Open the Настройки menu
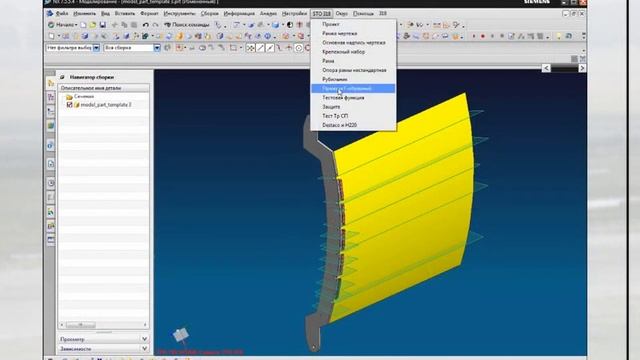Viewport: 640px width, 360px height. point(294,13)
